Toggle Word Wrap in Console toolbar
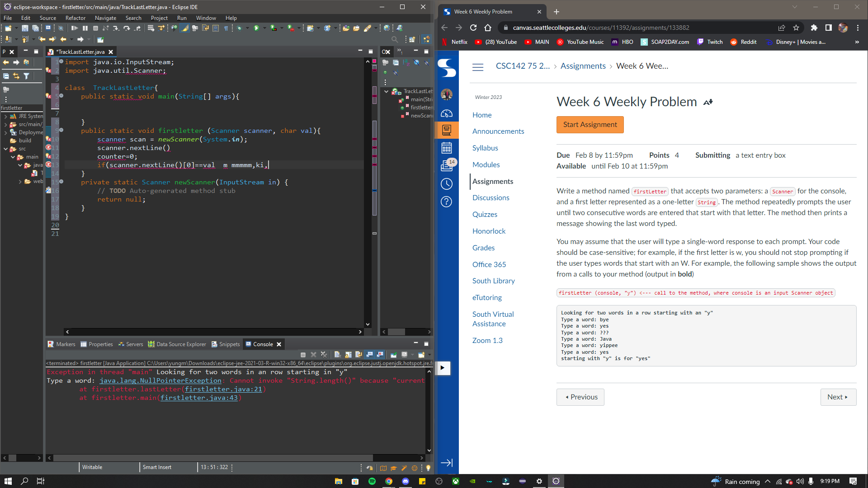Screen dimensions: 868x488 [359, 355]
